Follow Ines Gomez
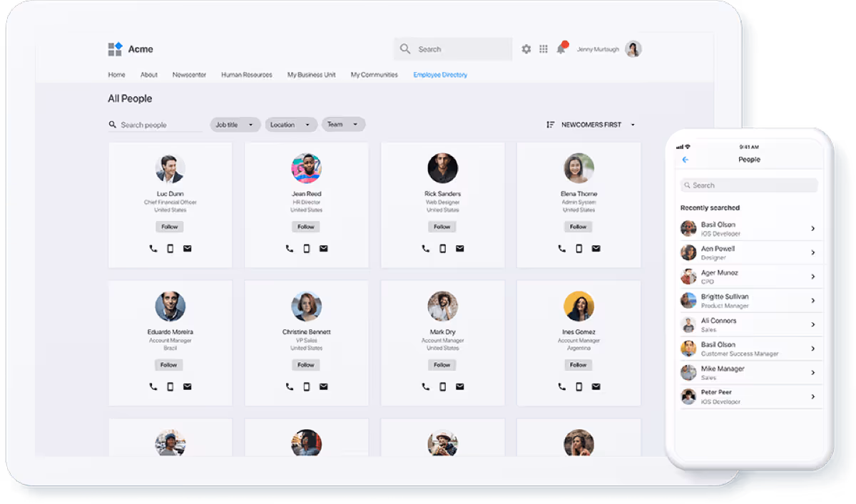 579,365
